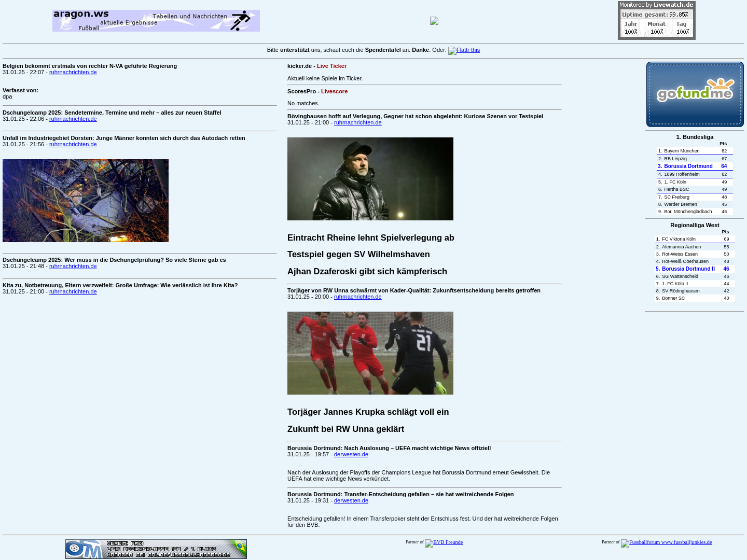This screenshot has width=747, height=560.
Task: Click headline Ajhan Dzaferoski gibt sich kämpferisch
Action: 367,271
